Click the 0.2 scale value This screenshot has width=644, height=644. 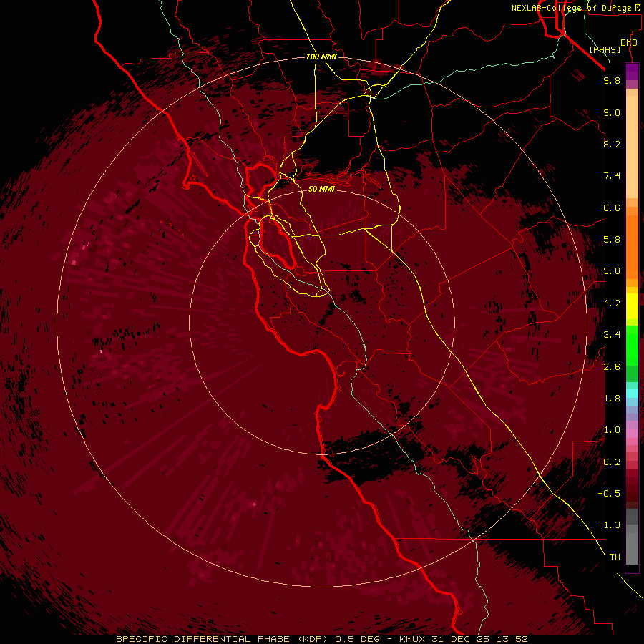[612, 462]
